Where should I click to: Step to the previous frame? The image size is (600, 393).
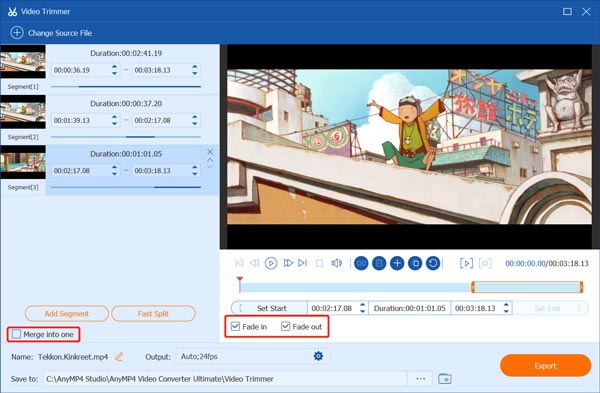coord(254,263)
